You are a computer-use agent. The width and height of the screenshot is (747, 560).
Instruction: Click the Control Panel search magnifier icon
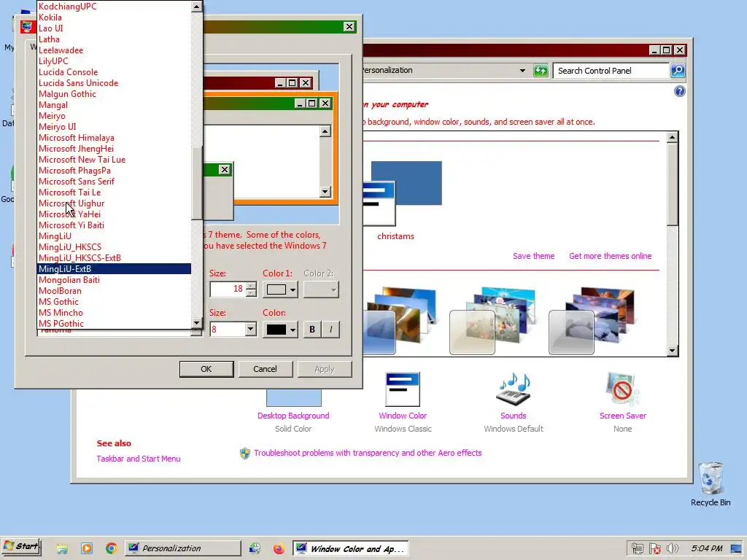pos(678,71)
